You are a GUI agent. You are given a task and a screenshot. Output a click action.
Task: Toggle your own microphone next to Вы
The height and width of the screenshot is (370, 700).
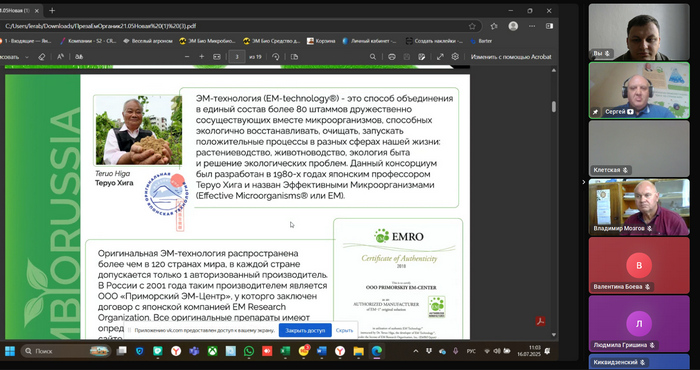608,54
